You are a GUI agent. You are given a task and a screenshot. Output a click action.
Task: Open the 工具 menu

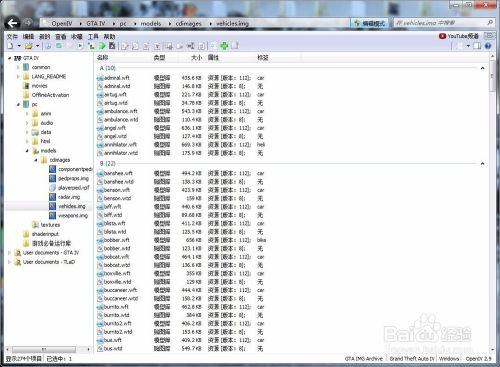click(x=93, y=37)
